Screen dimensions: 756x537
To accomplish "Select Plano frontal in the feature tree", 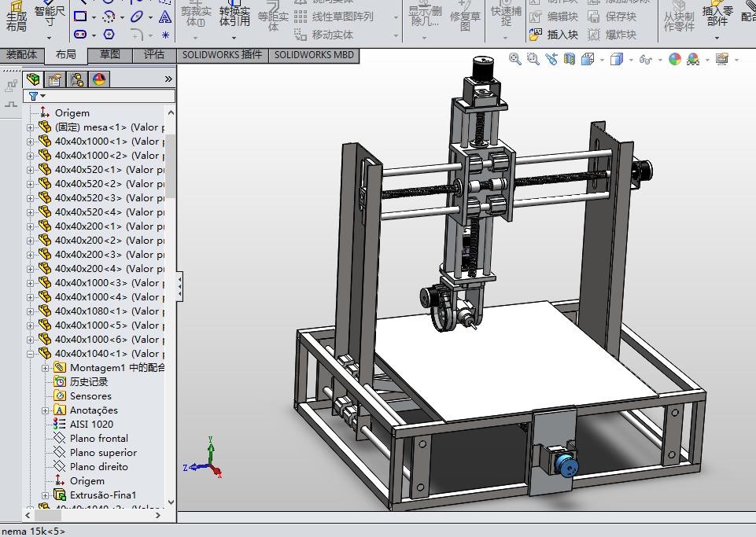I will coord(98,439).
